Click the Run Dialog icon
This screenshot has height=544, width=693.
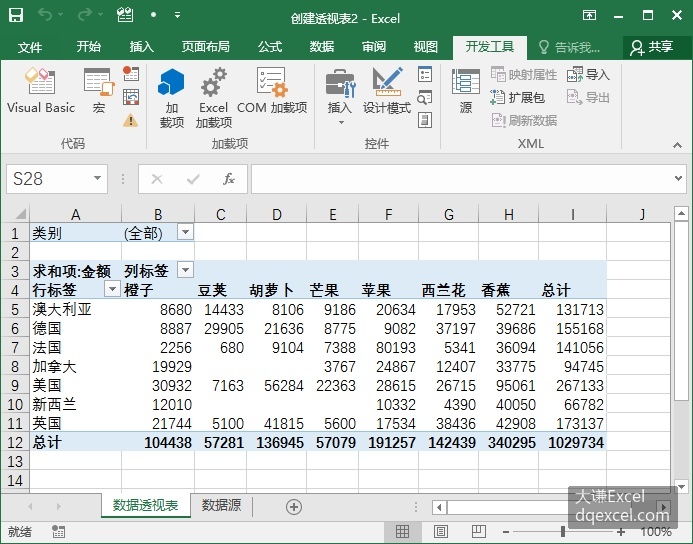[425, 120]
